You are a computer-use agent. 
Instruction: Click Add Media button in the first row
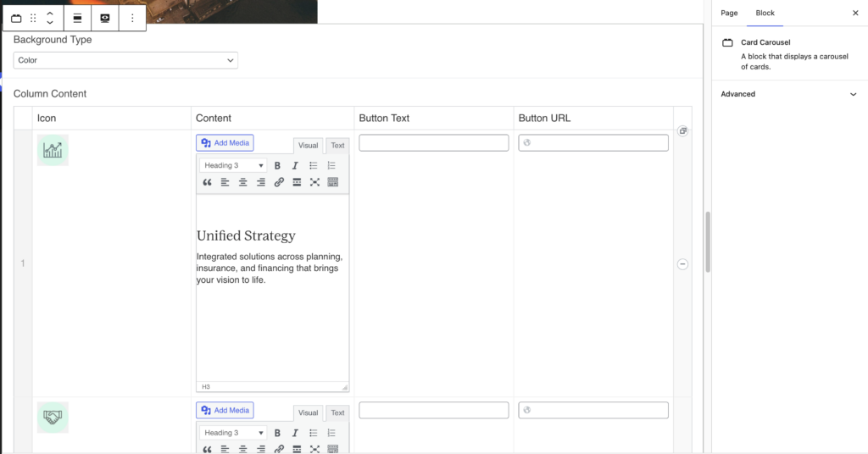225,143
